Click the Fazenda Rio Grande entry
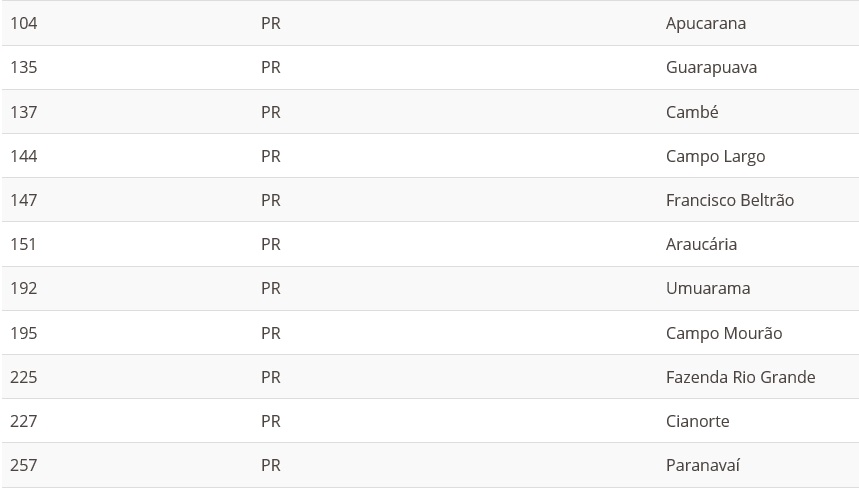859x489 pixels. click(740, 377)
